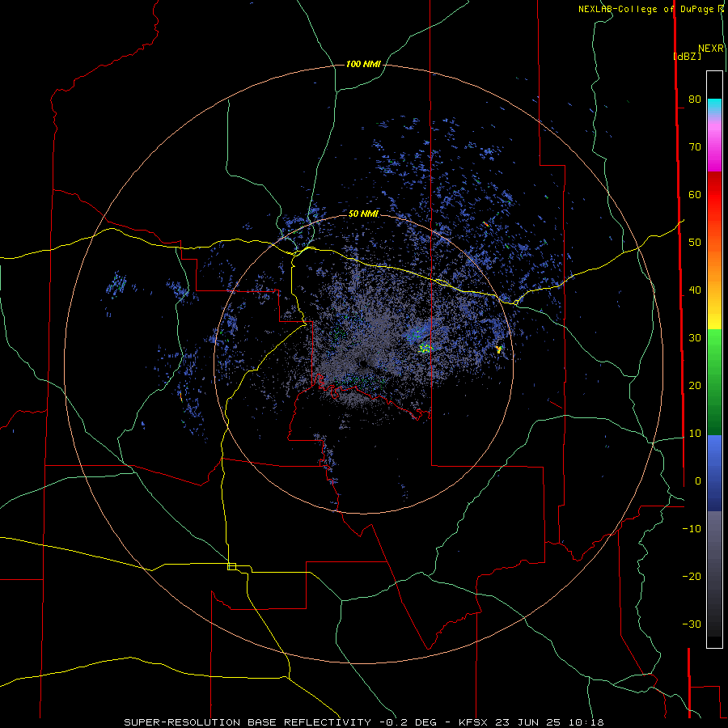The height and width of the screenshot is (728, 728).
Task: Click the 100 NMI range ring label
Action: tap(363, 64)
